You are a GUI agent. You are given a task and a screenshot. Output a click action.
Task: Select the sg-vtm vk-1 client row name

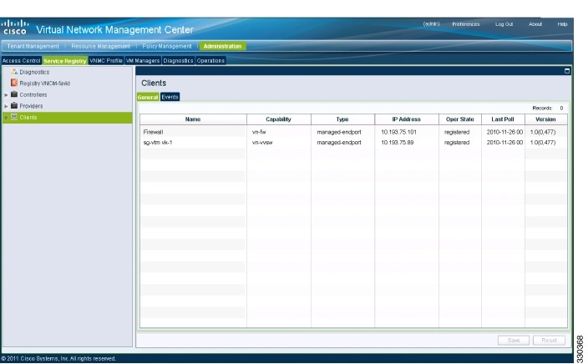click(x=158, y=143)
